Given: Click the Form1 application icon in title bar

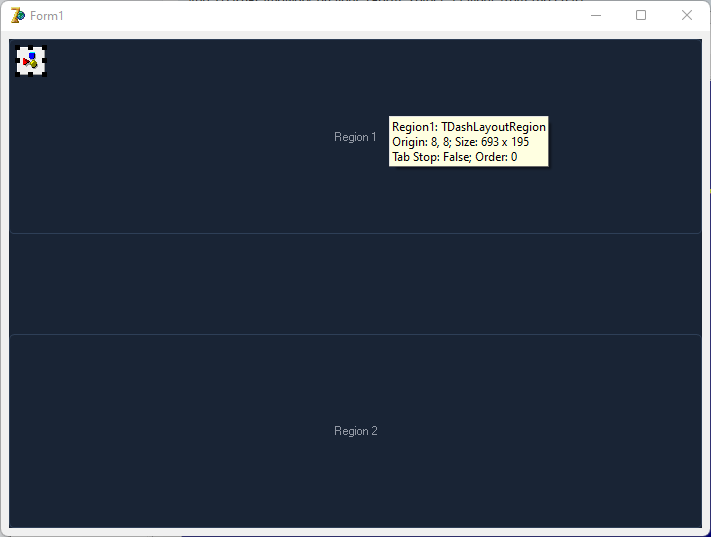Looking at the screenshot, I should point(17,15).
